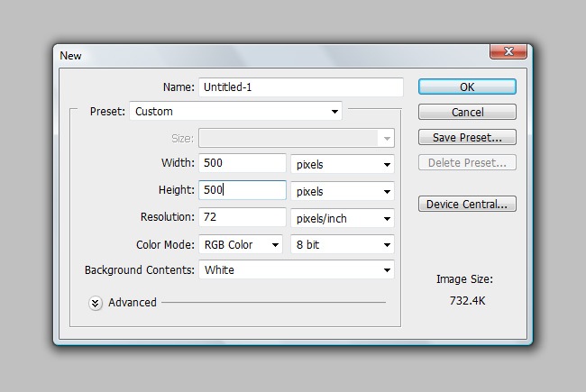Focus the Width input field

(x=242, y=164)
